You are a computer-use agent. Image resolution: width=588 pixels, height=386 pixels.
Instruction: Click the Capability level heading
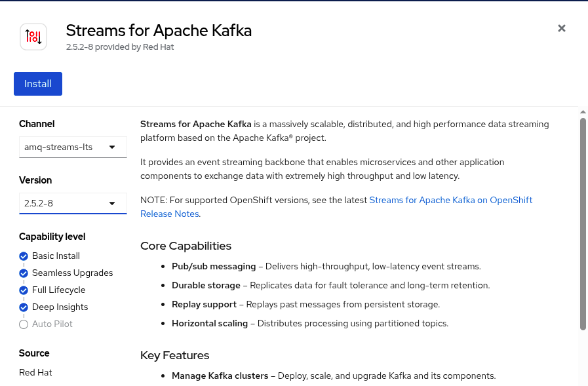pos(52,237)
